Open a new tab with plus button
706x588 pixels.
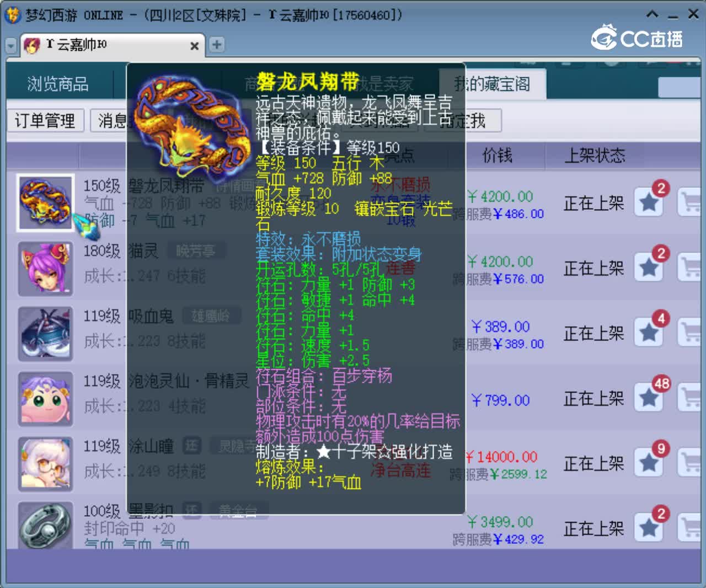217,45
